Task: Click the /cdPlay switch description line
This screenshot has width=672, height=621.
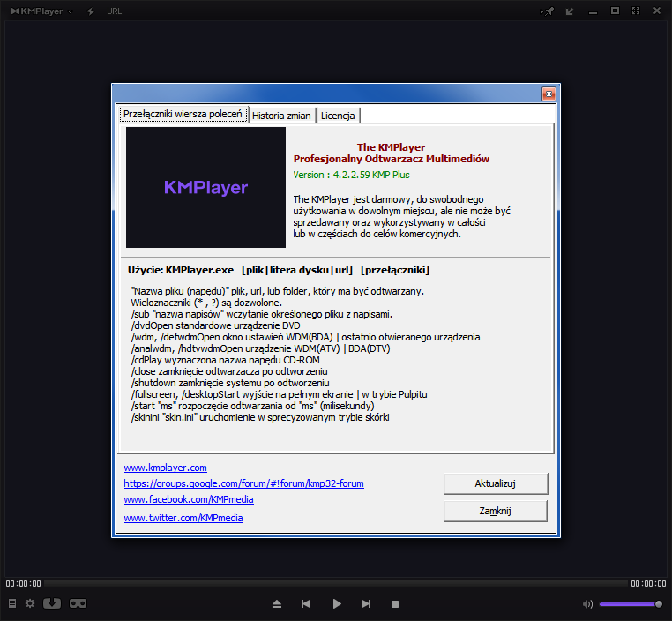Action: pos(226,360)
